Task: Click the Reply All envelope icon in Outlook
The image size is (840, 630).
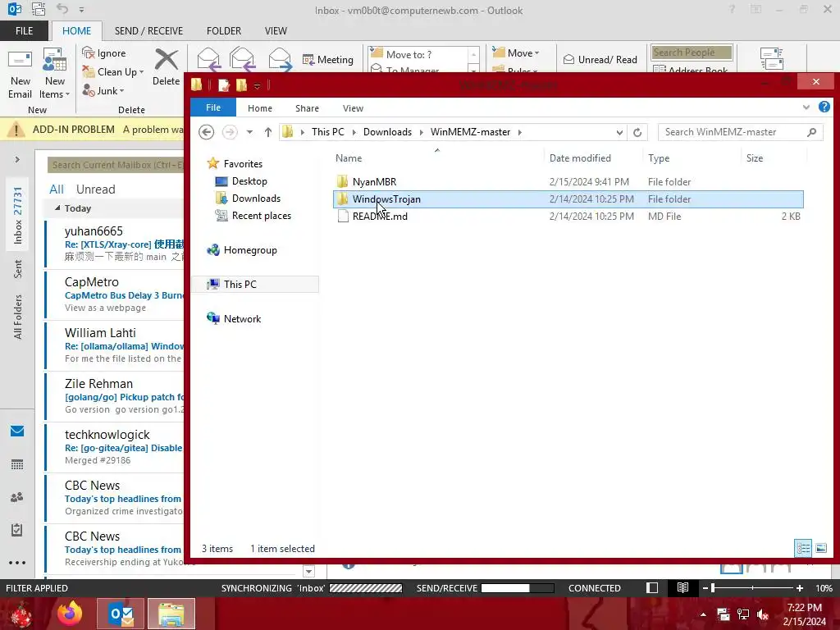Action: (x=242, y=59)
